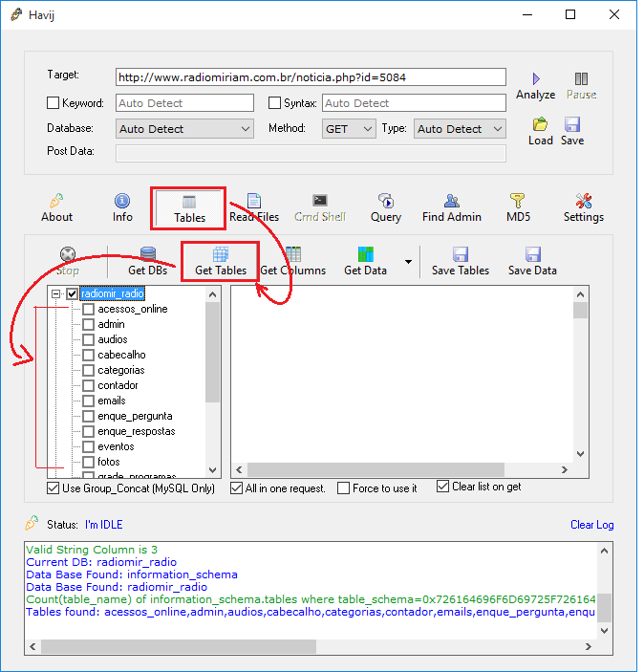
Task: Click the table tree scroll down arrow
Action: click(x=212, y=470)
